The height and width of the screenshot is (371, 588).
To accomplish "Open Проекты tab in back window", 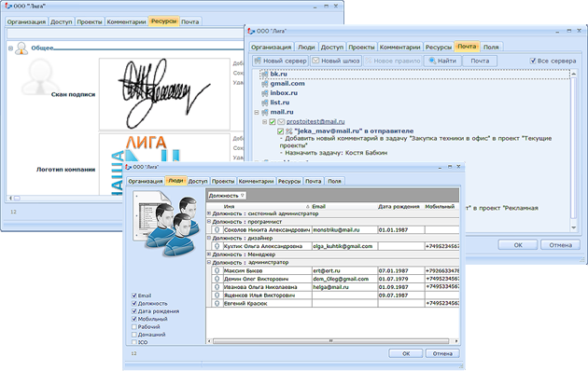I will coord(90,21).
